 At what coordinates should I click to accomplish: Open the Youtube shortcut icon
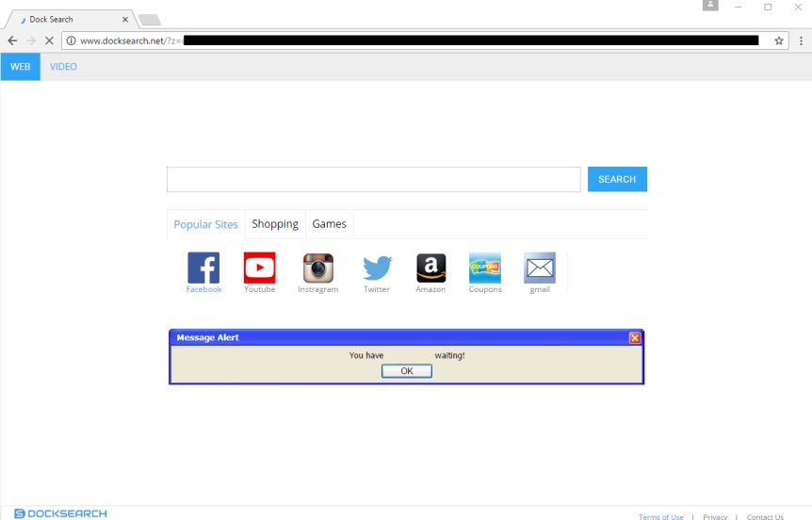pos(259,268)
